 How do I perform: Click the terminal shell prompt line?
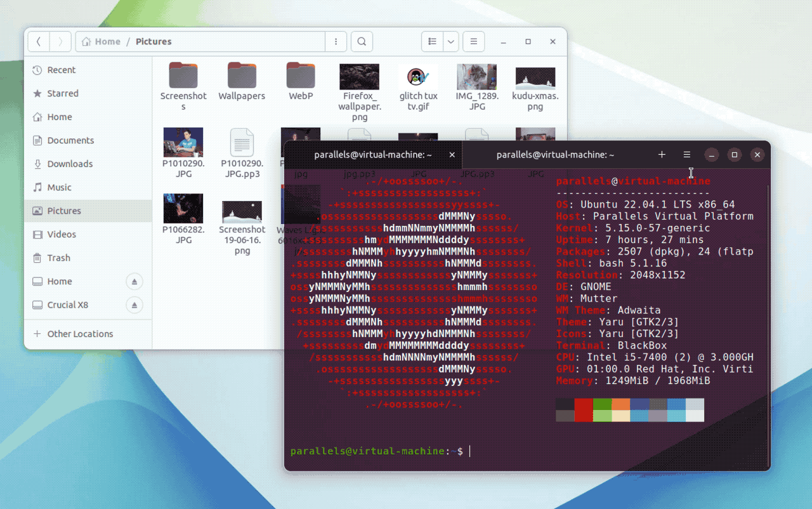379,451
